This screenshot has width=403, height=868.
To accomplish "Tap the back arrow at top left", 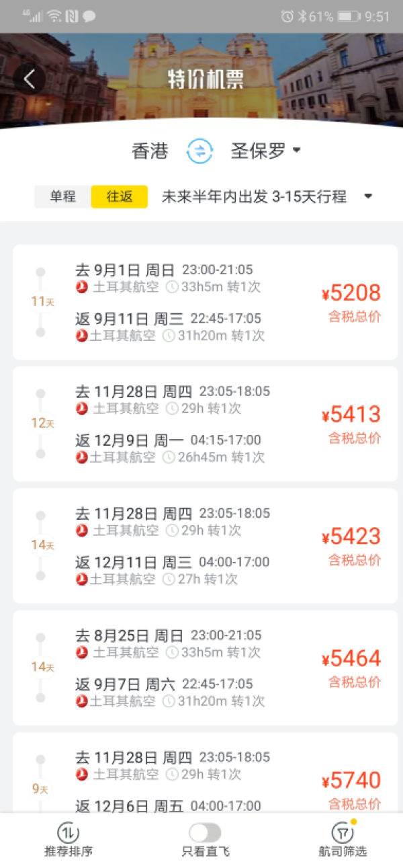I will [x=28, y=77].
